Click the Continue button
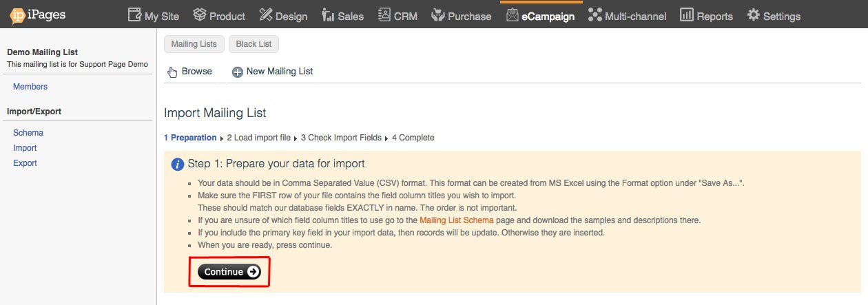 229,272
